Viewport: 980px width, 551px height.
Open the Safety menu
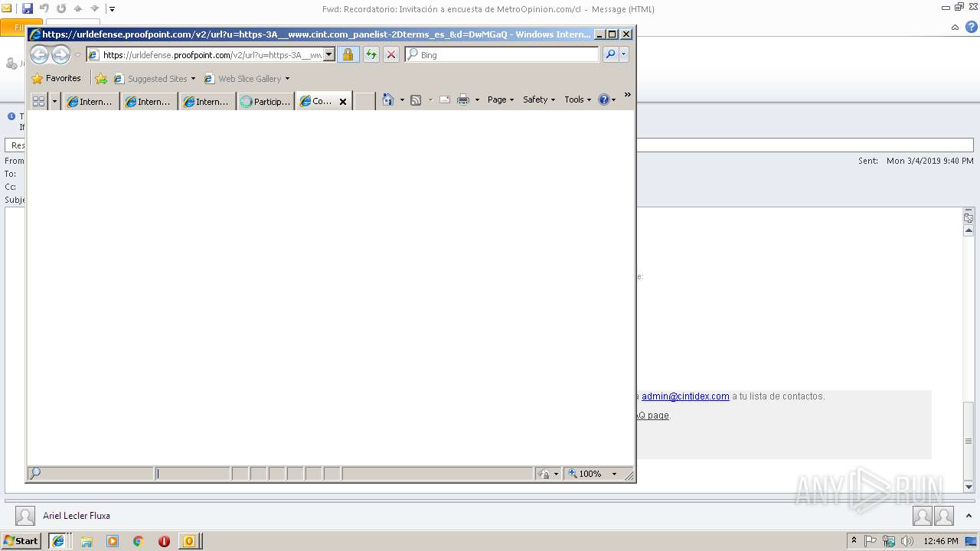pyautogui.click(x=539, y=99)
